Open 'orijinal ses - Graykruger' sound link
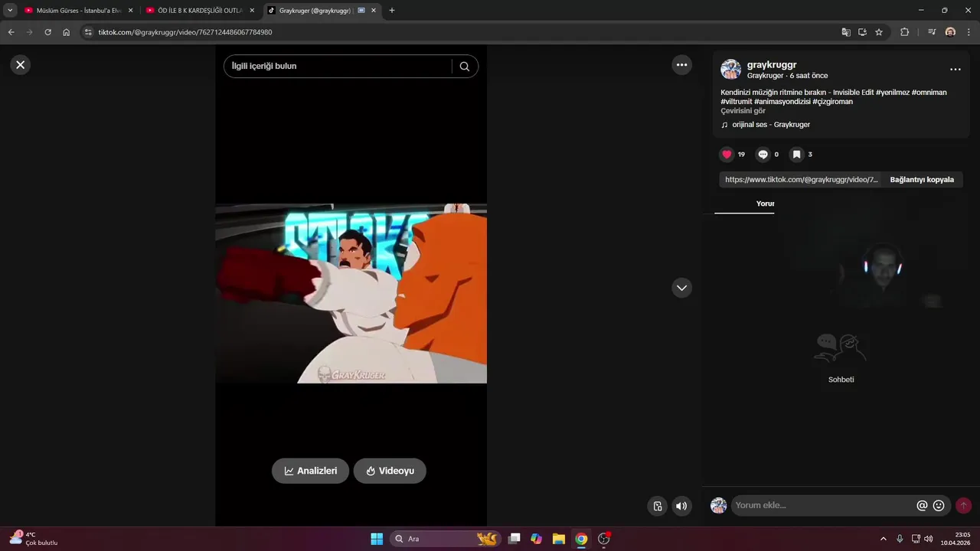 pyautogui.click(x=770, y=125)
